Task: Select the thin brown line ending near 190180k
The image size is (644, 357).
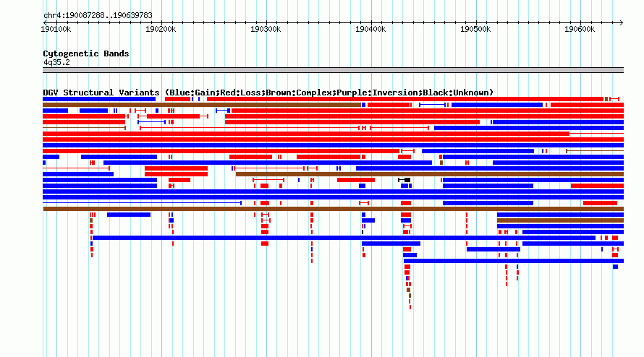Action: pos(84,128)
